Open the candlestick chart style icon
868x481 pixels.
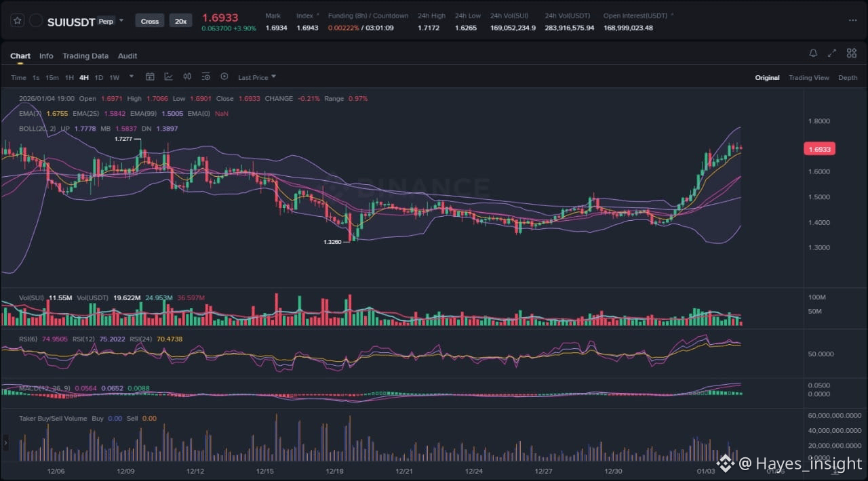pos(187,77)
